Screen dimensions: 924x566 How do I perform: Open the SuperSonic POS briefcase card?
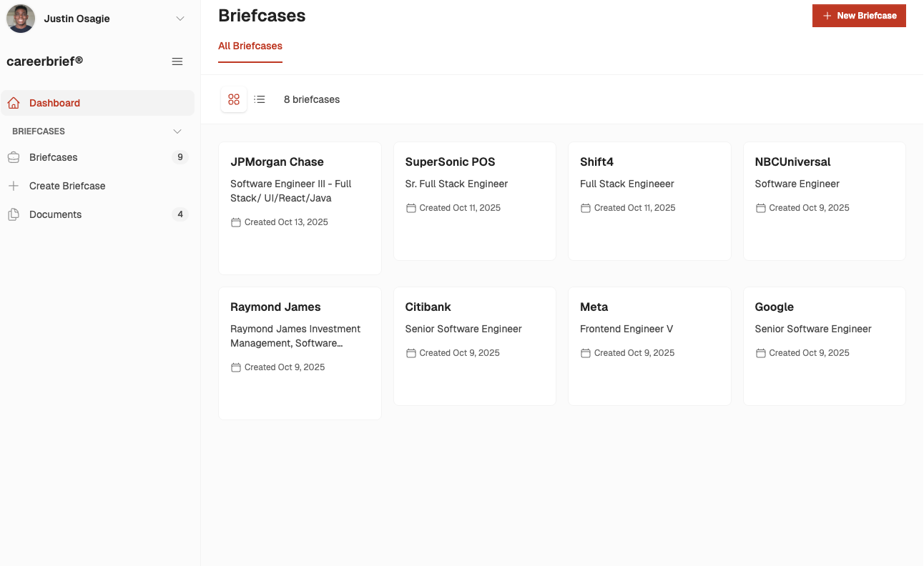(474, 201)
